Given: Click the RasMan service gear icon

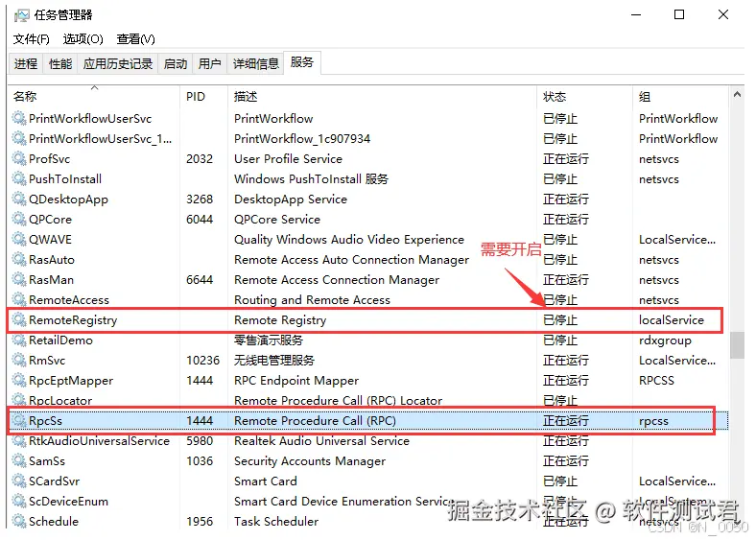Looking at the screenshot, I should (x=19, y=280).
